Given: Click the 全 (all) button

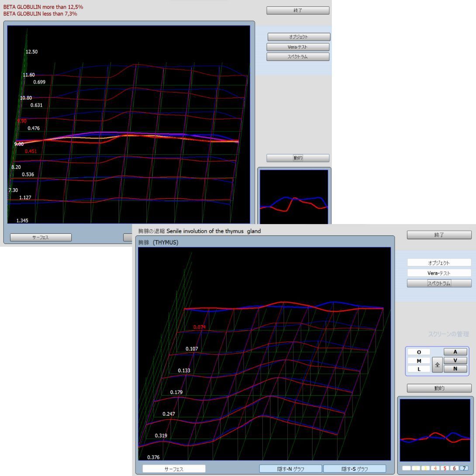Looking at the screenshot, I should tap(437, 364).
